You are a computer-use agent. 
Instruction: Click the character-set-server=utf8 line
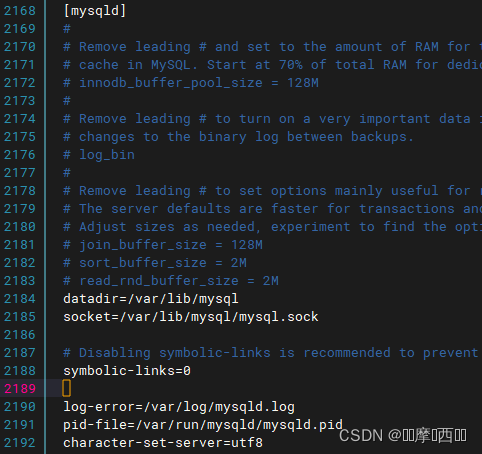[163, 443]
